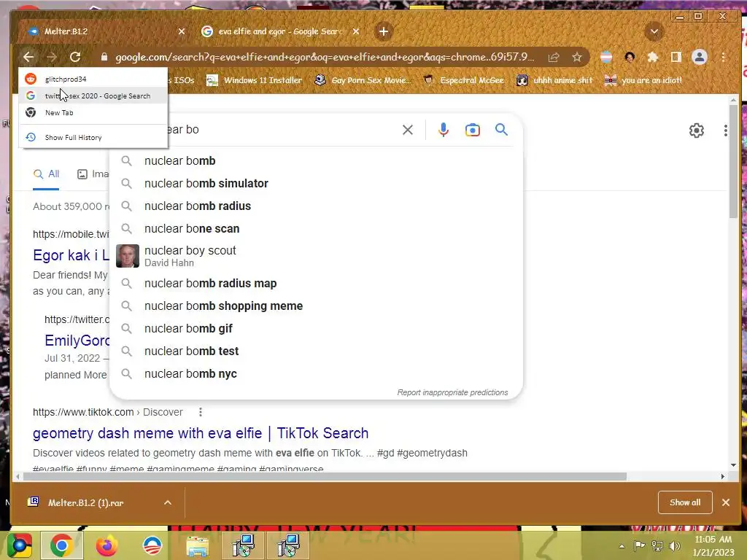Start a voice search with the microphone
This screenshot has width=747, height=560.
click(x=443, y=130)
